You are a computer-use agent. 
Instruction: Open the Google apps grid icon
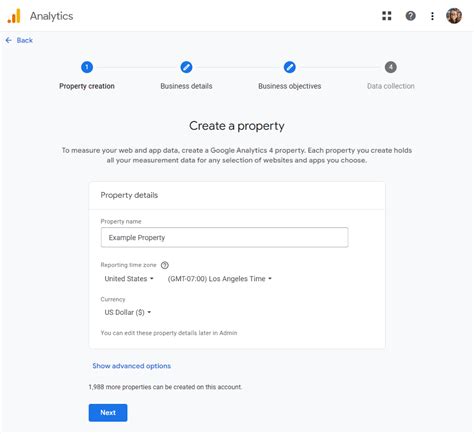coord(387,16)
